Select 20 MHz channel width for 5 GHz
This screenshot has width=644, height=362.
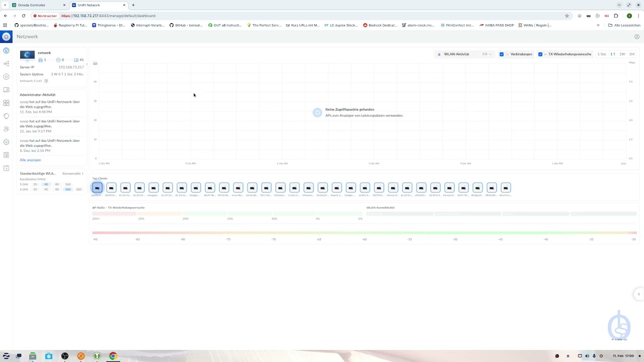[x=35, y=184]
